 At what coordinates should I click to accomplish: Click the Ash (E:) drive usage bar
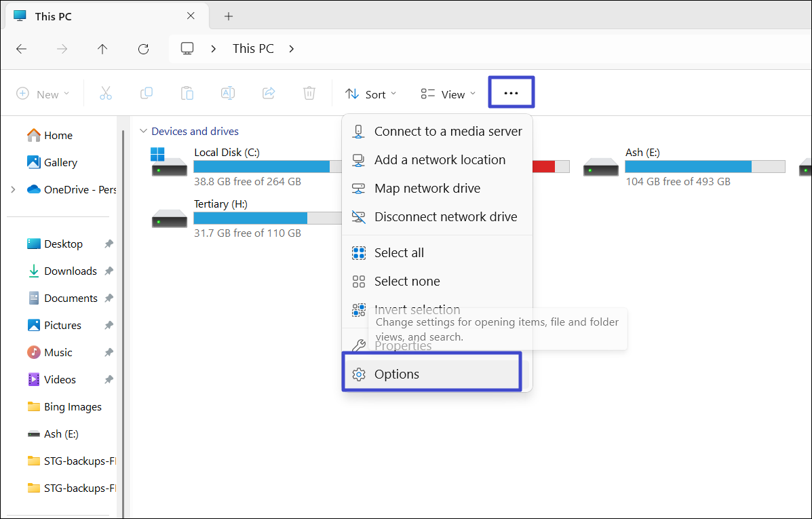pos(705,167)
